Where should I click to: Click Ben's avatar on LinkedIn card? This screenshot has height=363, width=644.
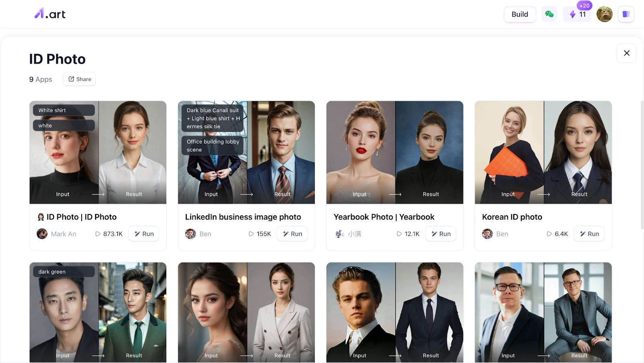(190, 234)
